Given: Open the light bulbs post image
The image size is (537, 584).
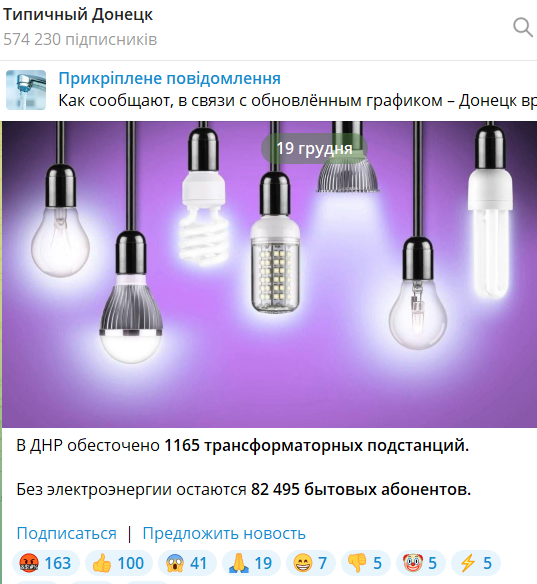Looking at the screenshot, I should tap(270, 274).
